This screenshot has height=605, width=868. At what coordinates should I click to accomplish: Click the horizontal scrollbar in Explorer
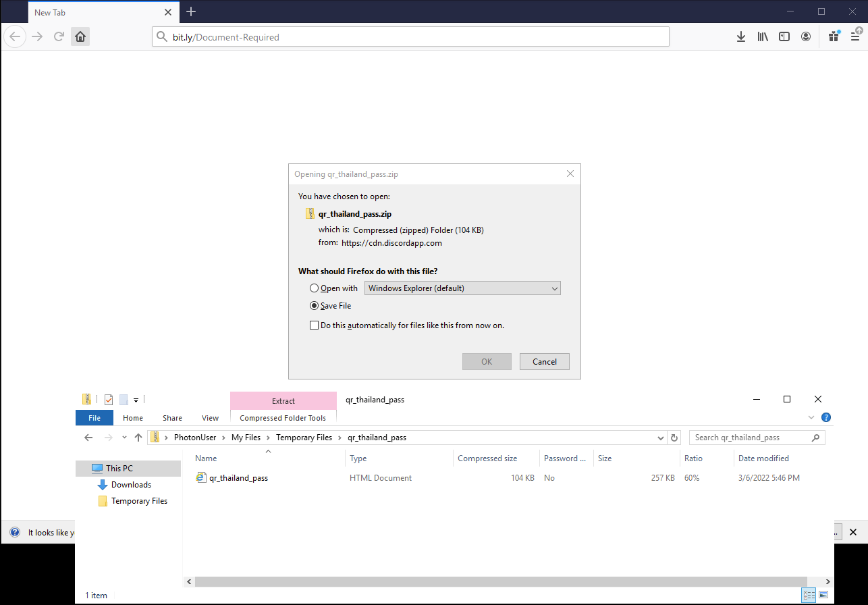tap(501, 581)
